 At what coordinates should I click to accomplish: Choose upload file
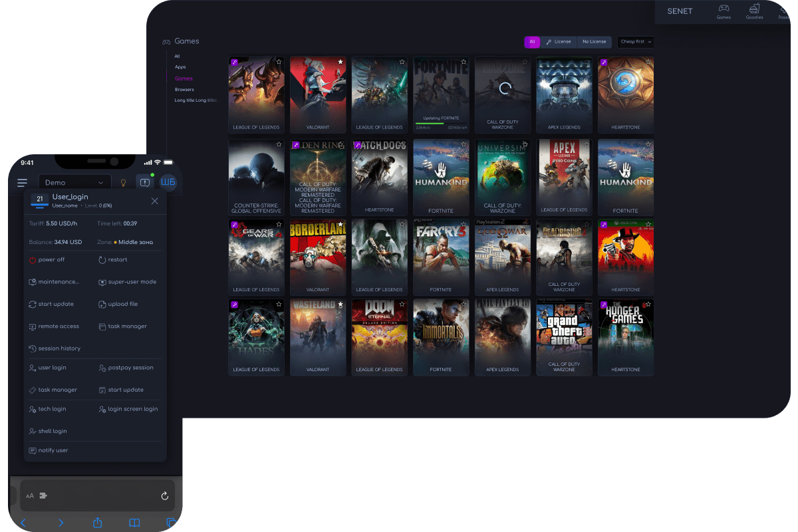[x=118, y=304]
